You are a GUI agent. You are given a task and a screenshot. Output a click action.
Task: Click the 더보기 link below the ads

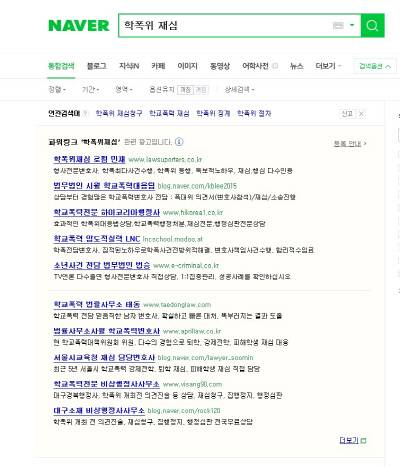point(353,440)
